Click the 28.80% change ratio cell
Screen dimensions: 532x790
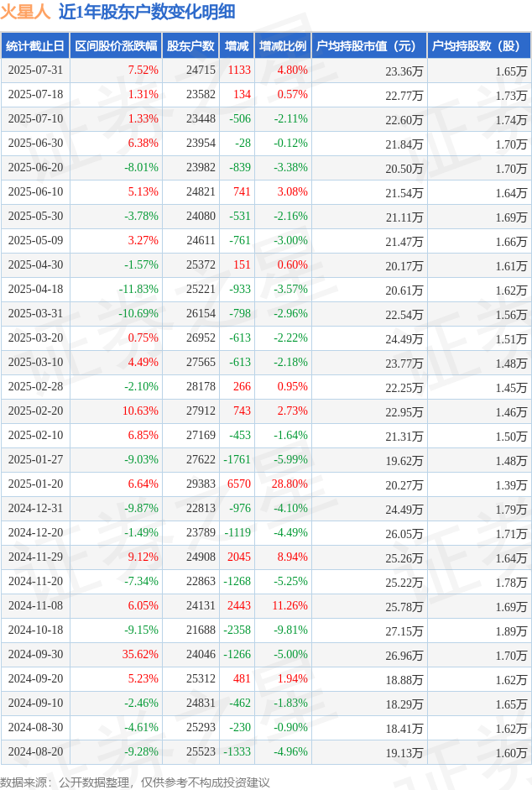pos(289,484)
